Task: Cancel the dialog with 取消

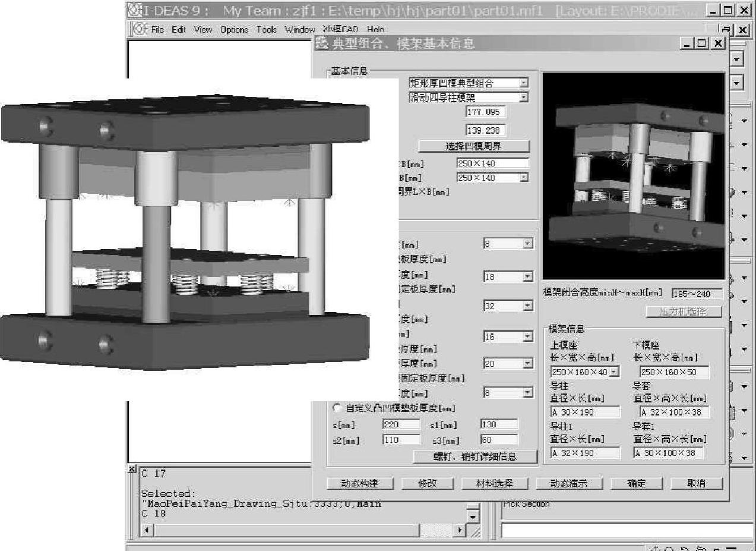Action: point(697,483)
